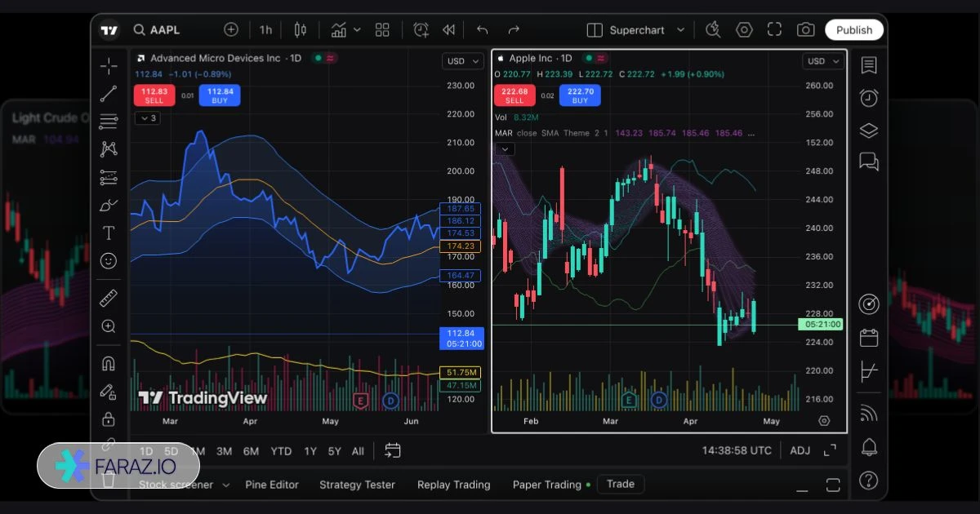Select the trend line drawing tool
This screenshot has height=514, width=980.
[x=108, y=94]
